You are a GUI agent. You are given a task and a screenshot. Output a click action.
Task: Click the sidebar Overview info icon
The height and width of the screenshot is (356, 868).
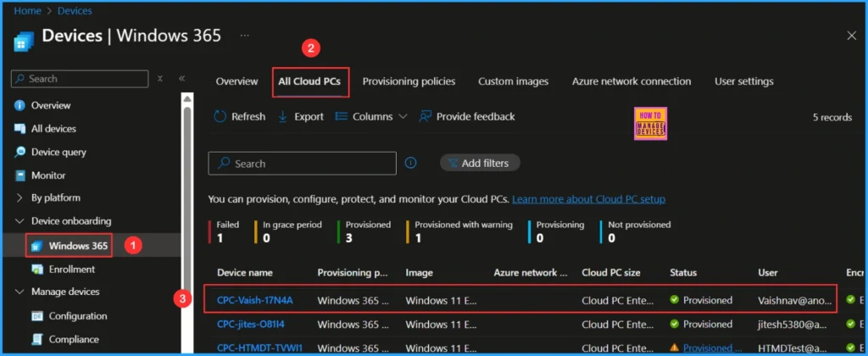(x=20, y=105)
